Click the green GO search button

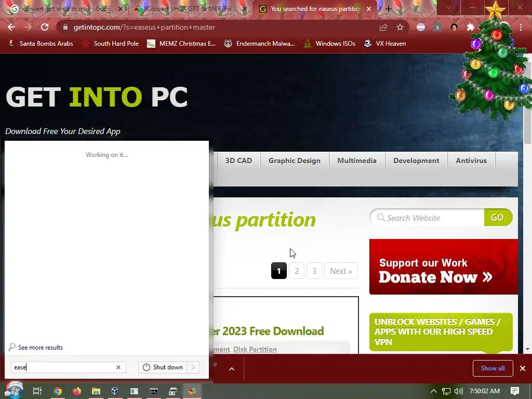(x=498, y=218)
